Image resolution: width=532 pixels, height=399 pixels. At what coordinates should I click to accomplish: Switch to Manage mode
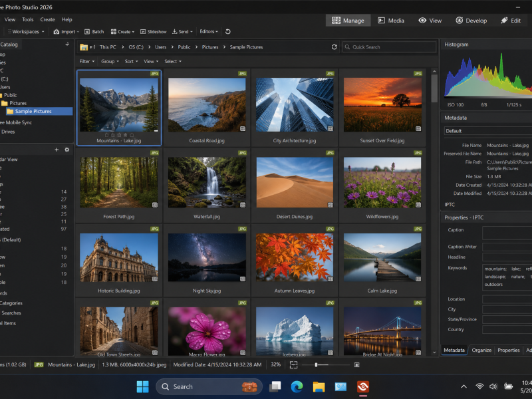[x=348, y=21]
